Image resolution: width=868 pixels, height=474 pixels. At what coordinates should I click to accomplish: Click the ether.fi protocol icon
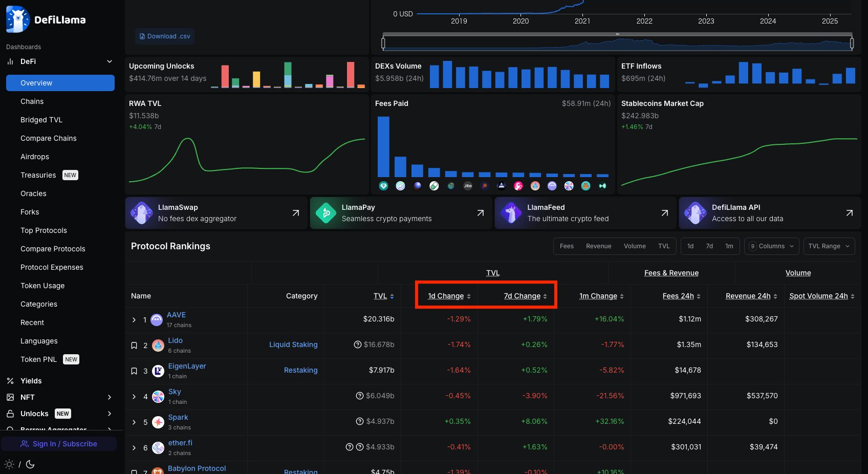tap(158, 448)
